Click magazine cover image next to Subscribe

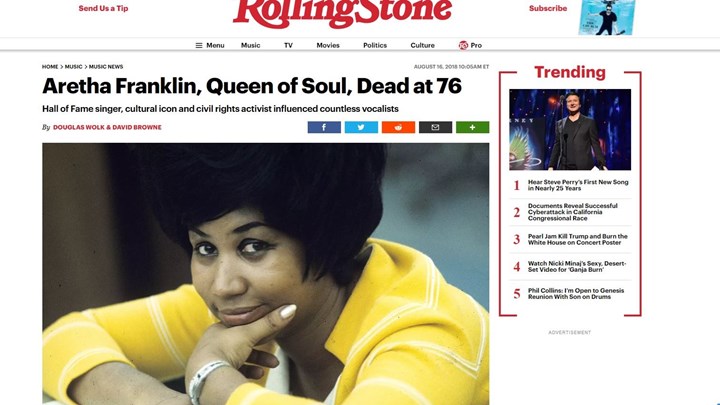point(607,17)
